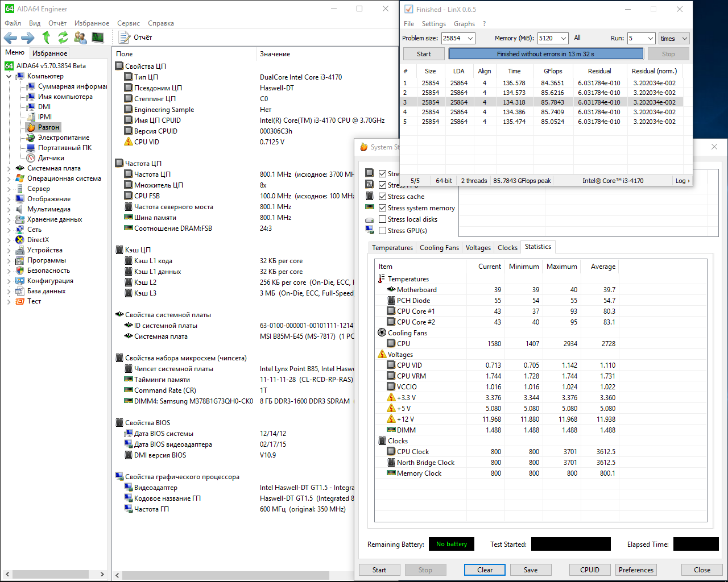
Task: Expand the Системная плата tree node
Action: click(x=9, y=168)
